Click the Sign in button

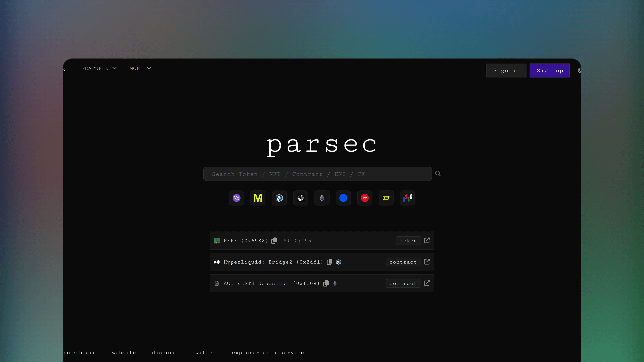[506, 70]
